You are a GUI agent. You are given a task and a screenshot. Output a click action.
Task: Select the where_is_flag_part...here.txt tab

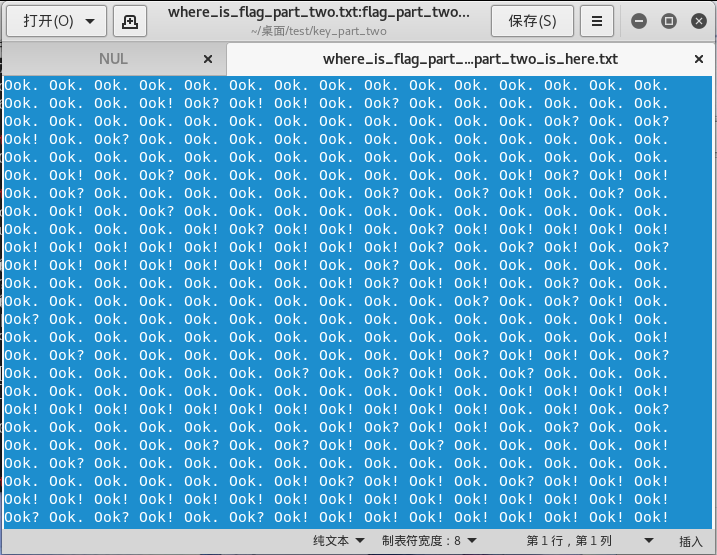470,59
